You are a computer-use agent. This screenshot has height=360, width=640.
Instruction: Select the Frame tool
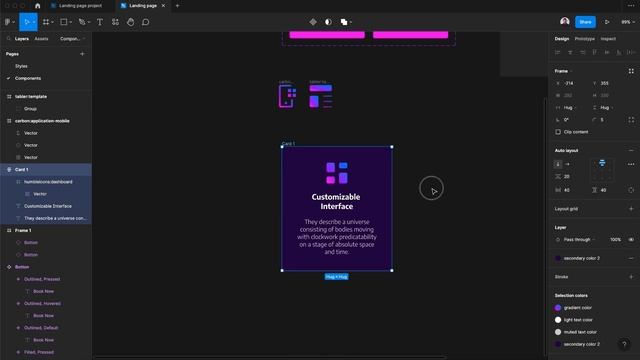[x=46, y=22]
